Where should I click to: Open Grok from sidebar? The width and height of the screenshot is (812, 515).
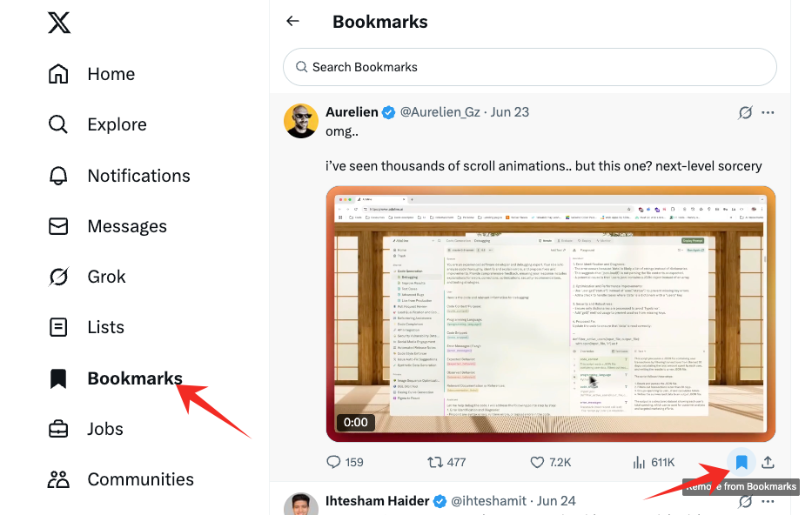[87, 277]
